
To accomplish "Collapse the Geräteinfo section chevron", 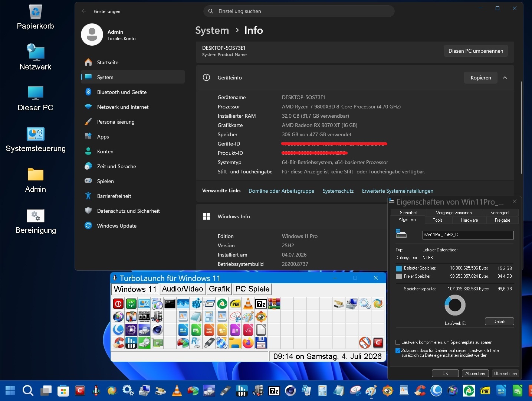I will 505,78.
